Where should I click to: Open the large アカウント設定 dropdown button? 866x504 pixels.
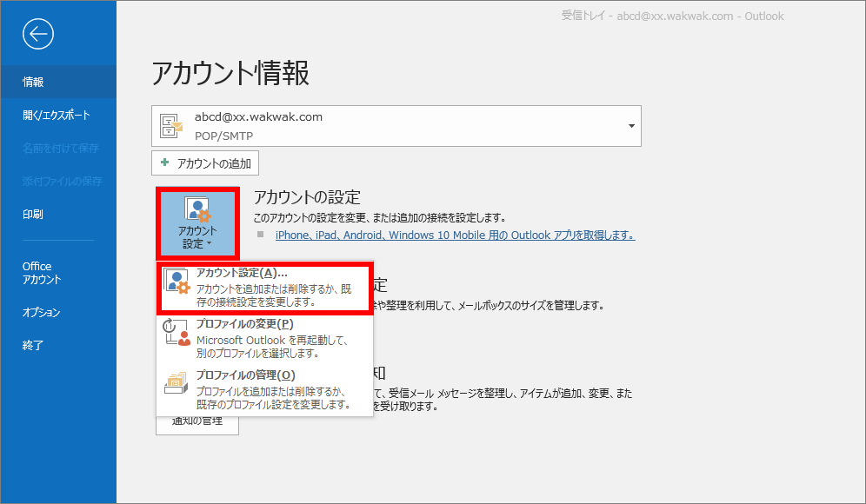pyautogui.click(x=197, y=223)
